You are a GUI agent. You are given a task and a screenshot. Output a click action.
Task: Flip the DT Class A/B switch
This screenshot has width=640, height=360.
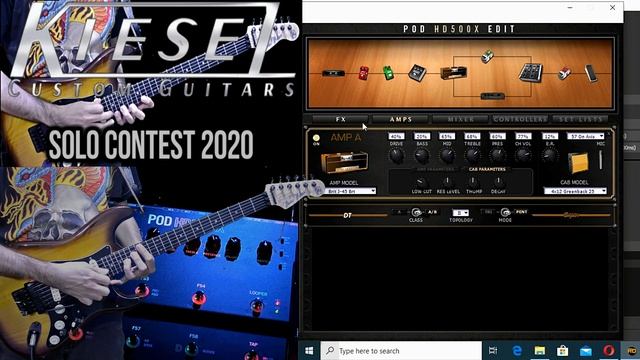[416, 212]
